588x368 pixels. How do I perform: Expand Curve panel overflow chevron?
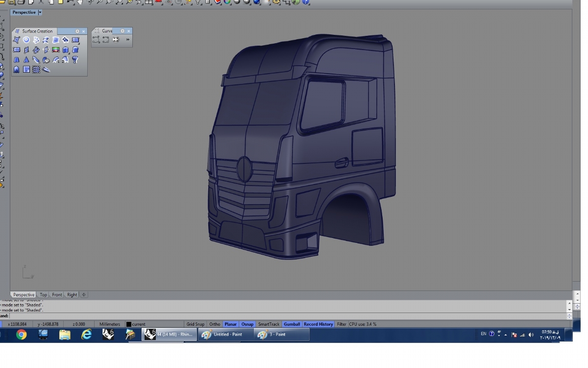128,40
